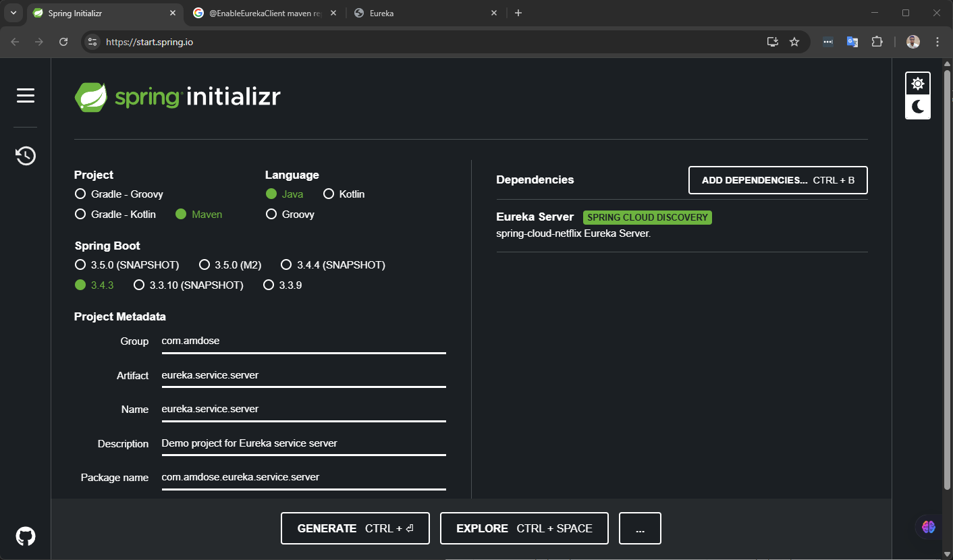Click the browser back arrow
The width and height of the screenshot is (953, 560).
point(16,42)
